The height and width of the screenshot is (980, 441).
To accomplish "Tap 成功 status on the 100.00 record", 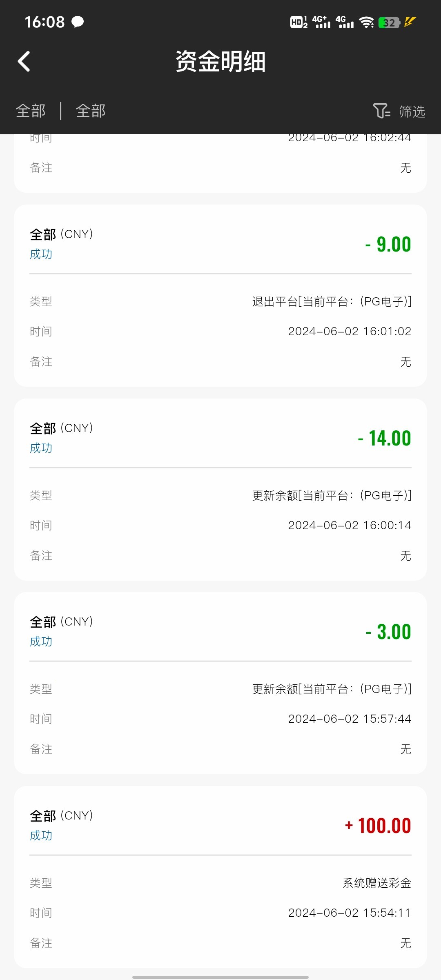I will [41, 835].
